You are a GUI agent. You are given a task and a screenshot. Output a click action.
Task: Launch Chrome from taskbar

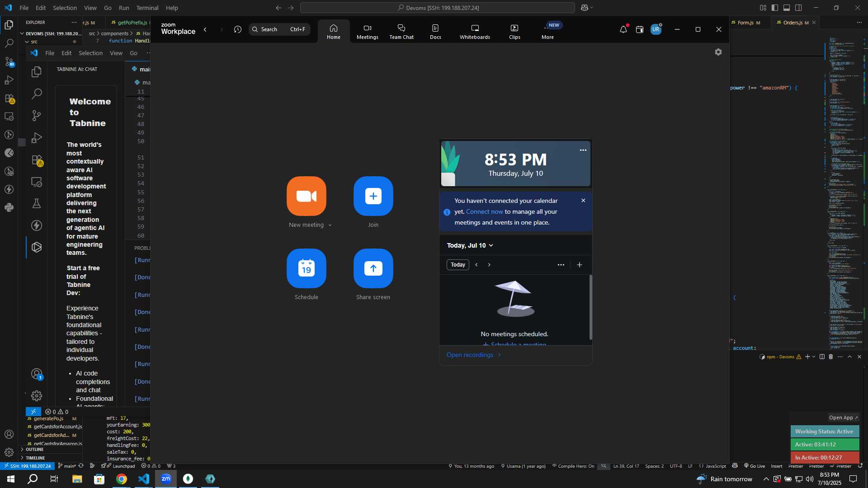point(122,479)
